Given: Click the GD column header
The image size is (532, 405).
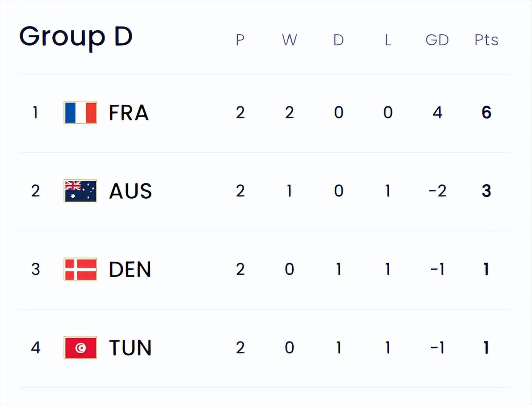Looking at the screenshot, I should pos(437,40).
